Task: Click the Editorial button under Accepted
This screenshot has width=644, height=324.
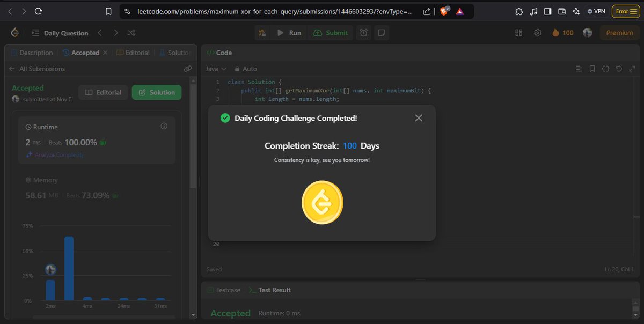Action: click(104, 92)
